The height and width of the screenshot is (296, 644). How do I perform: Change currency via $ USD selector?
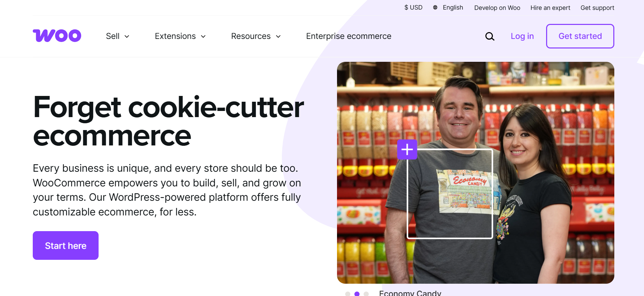(x=413, y=8)
